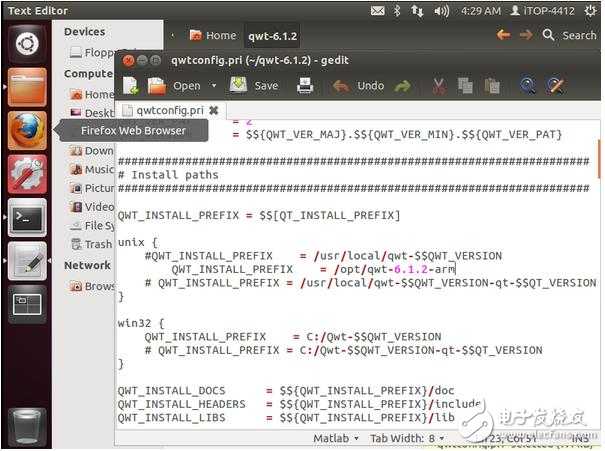Open System Settings launcher icon
Viewport: 605px width, 451px height.
[x=27, y=174]
